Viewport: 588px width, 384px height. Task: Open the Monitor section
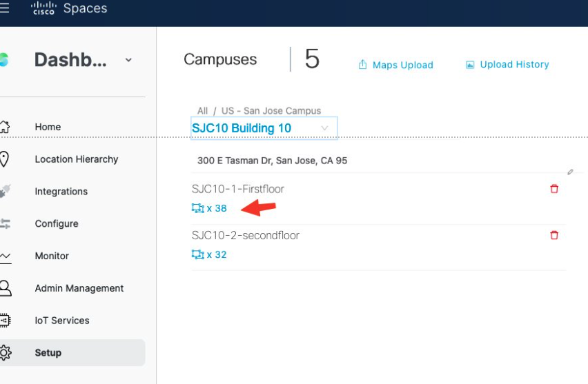coord(52,256)
